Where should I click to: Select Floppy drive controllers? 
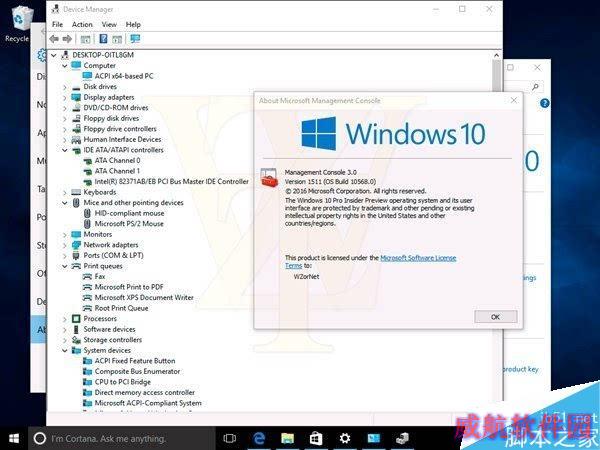[x=120, y=129]
